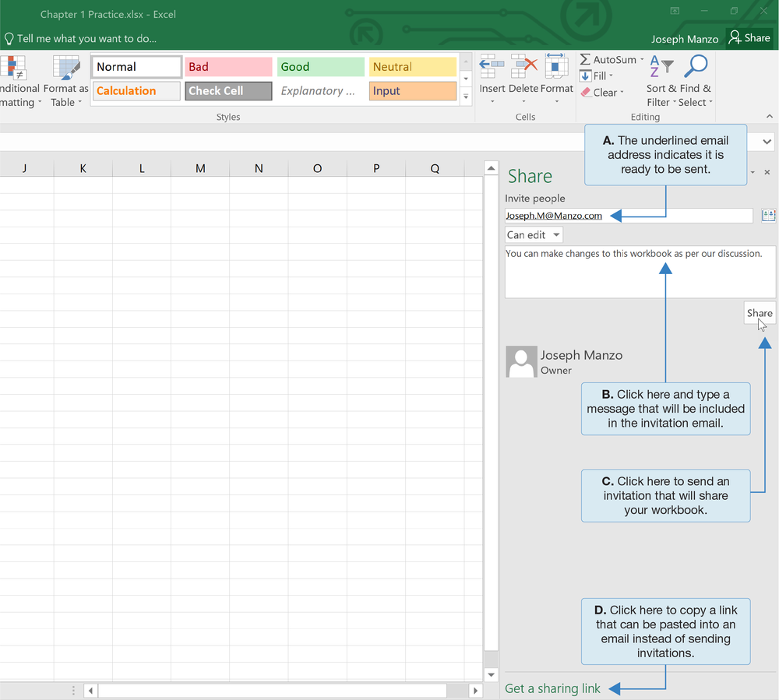Click the Format cells icon
The height and width of the screenshot is (700, 779).
coord(556,68)
